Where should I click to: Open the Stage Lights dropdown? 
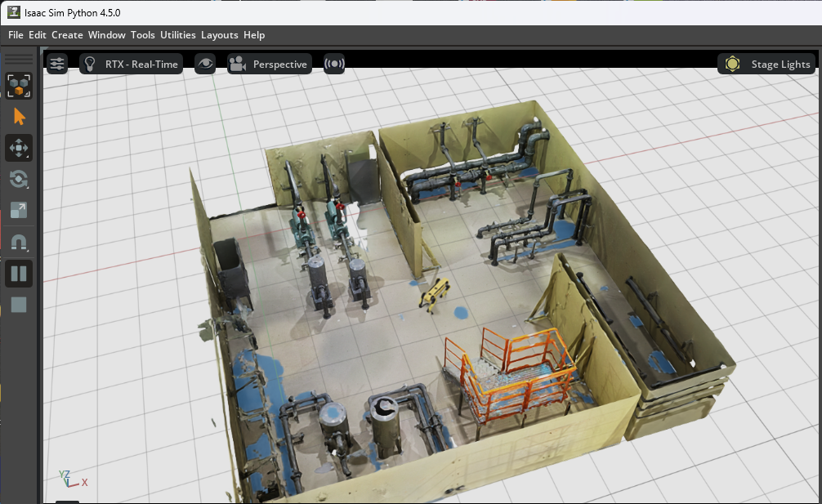pyautogui.click(x=766, y=64)
